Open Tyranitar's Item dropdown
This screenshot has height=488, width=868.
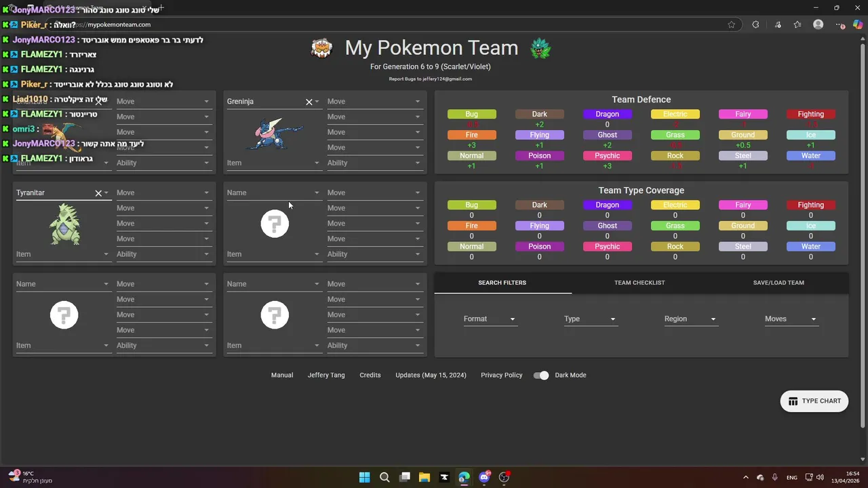pyautogui.click(x=63, y=254)
